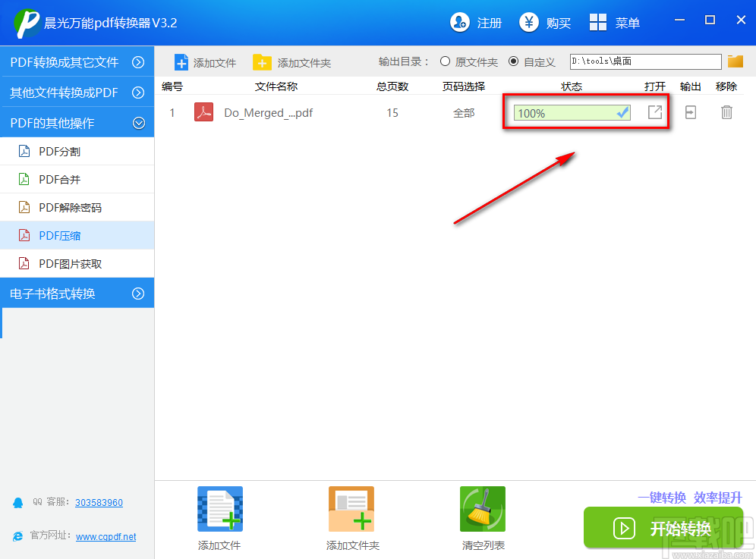The height and width of the screenshot is (559, 756).
Task: Click the blue 添加文件 toolbar icon
Action: [181, 63]
